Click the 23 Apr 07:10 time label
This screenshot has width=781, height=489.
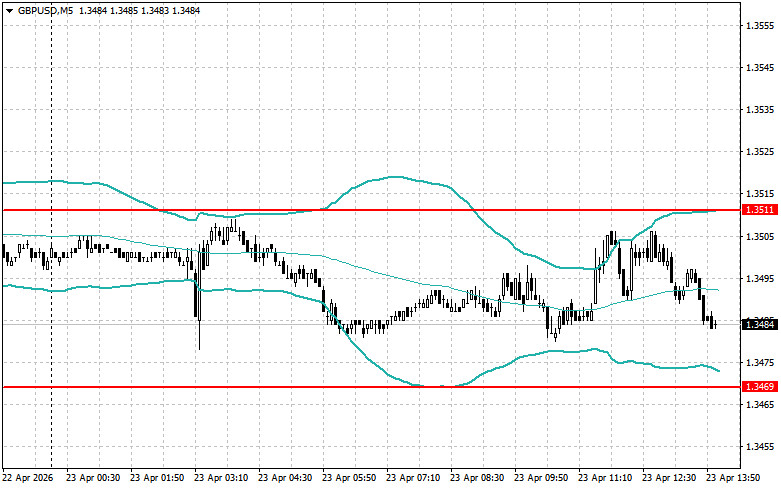click(413, 478)
